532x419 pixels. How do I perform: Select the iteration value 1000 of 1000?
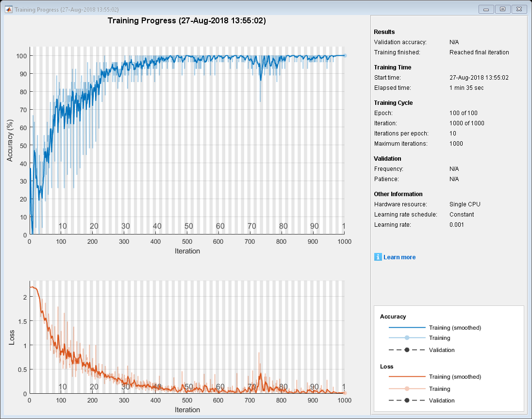pyautogui.click(x=467, y=123)
